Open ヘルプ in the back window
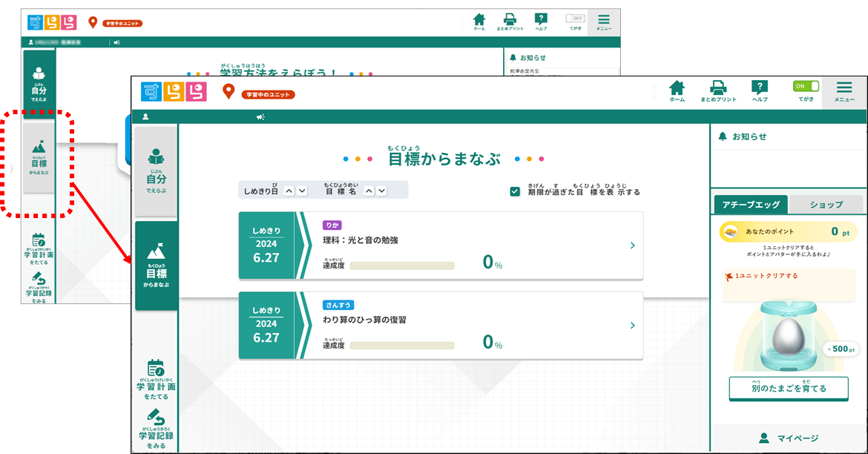The width and height of the screenshot is (868, 454). pyautogui.click(x=541, y=22)
